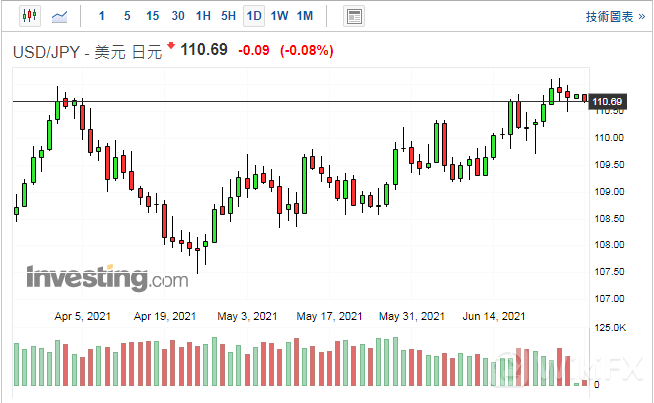
Task: Select the candlestick chart type icon
Action: pos(28,16)
